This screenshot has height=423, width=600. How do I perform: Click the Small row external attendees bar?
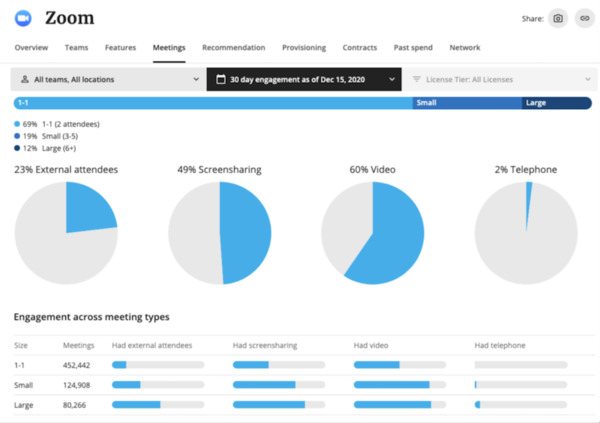pyautogui.click(x=158, y=385)
